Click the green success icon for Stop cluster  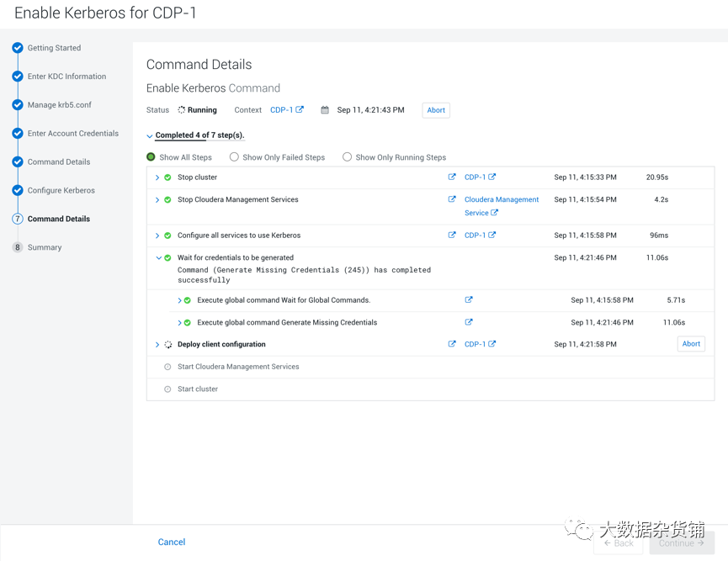pyautogui.click(x=167, y=177)
